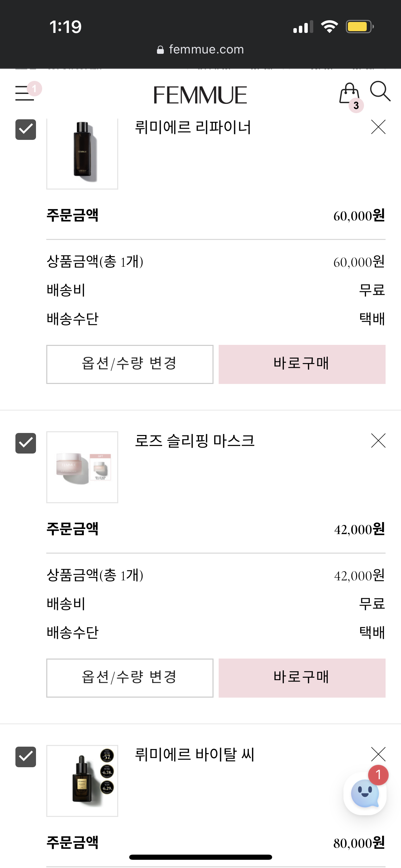
Task: Uncheck the 로즈 슬리핑 마스크 item checkbox
Action: coord(26,443)
